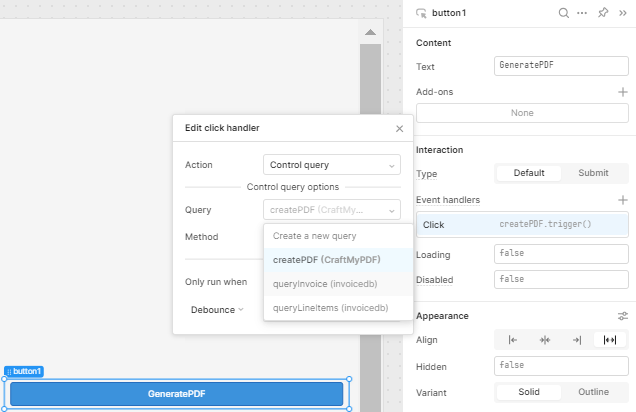The width and height of the screenshot is (636, 412).
Task: Add a new add-on with plus icon
Action: (623, 92)
